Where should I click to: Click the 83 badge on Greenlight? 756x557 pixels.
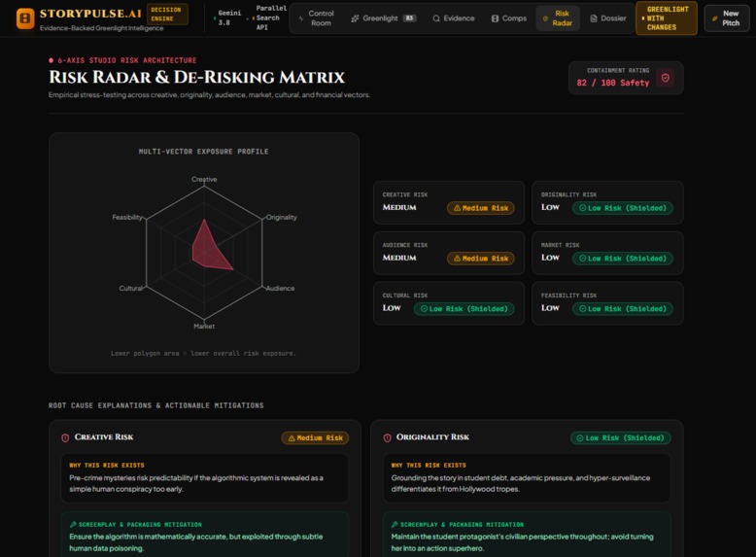[409, 18]
